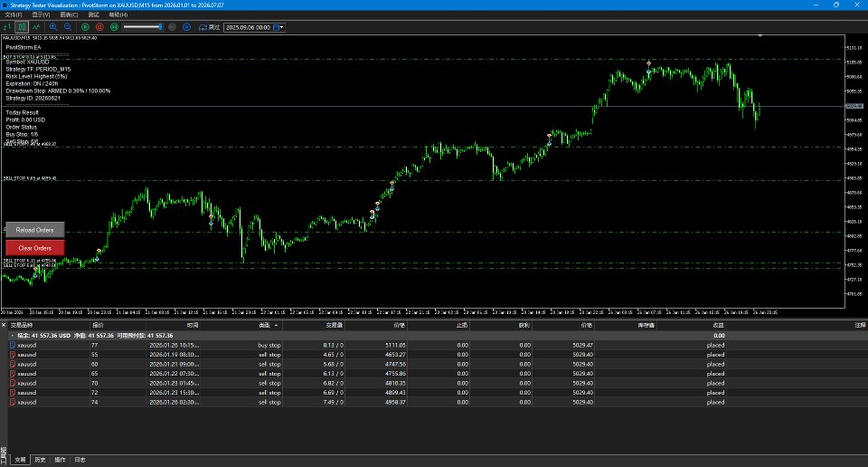868x467 pixels.
Task: Zoom in on the chart
Action: tap(53, 26)
